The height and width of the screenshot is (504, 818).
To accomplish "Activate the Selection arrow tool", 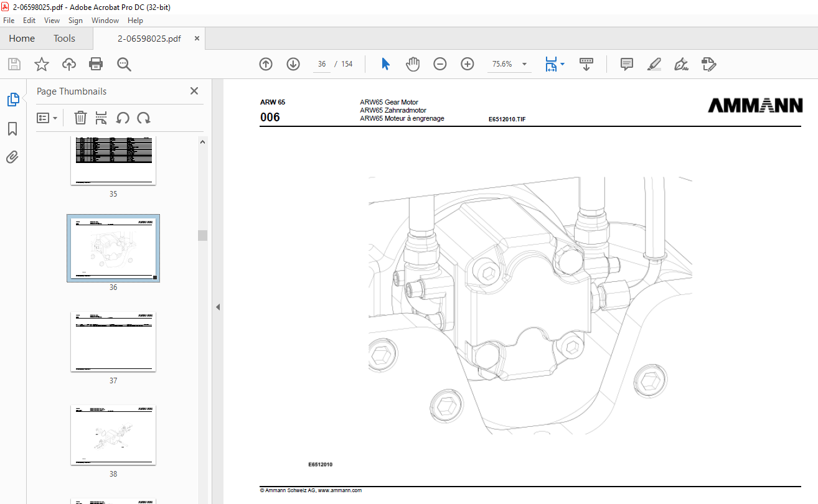I will (x=385, y=64).
